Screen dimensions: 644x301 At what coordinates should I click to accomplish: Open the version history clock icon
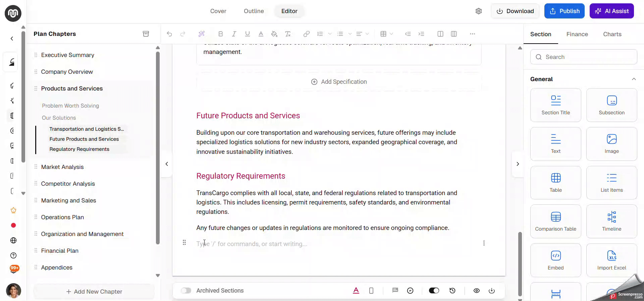tap(452, 291)
